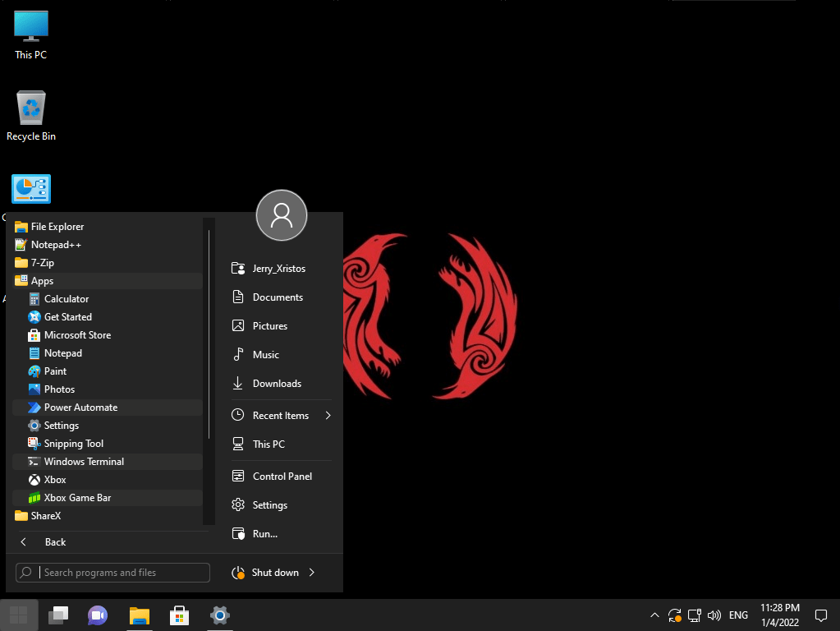Open Notepad++ from the start menu

coord(56,245)
